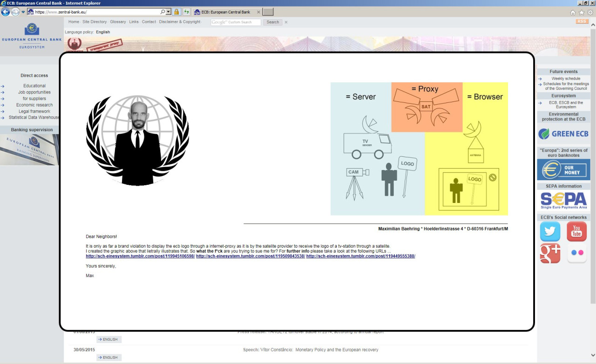The height and width of the screenshot is (364, 596).
Task: Click the orange RSS badge
Action: tap(582, 21)
